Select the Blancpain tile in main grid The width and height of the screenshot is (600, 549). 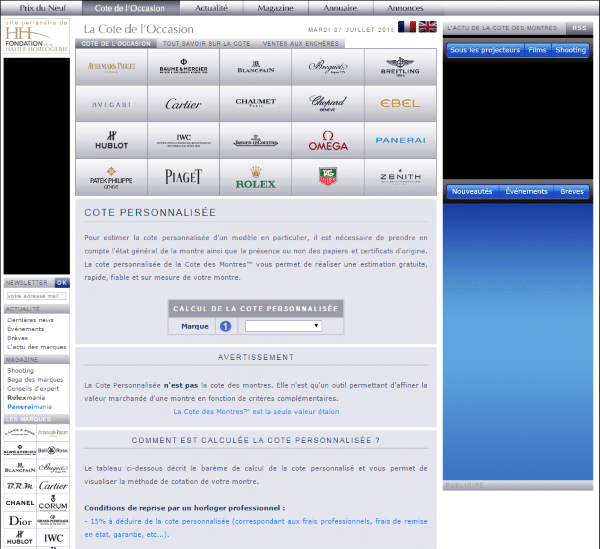[x=256, y=67]
